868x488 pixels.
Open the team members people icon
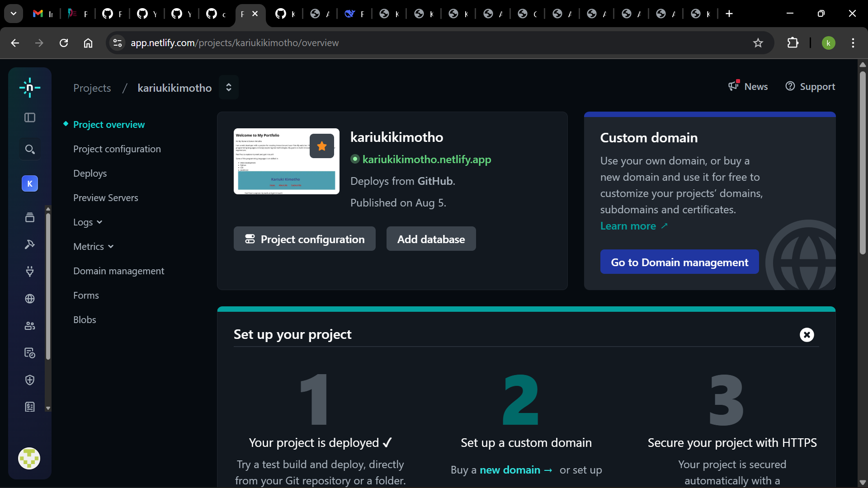(x=30, y=326)
